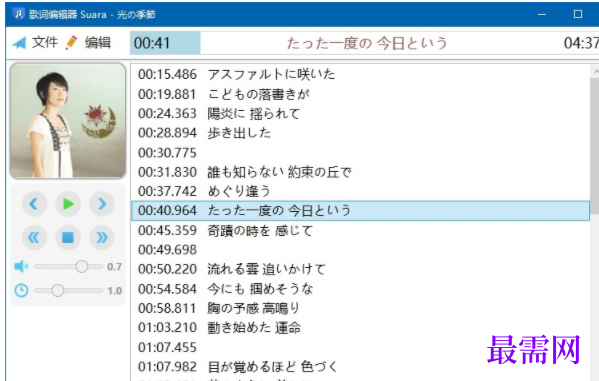
Task: Select the empty line at 00:49.698
Action: coord(360,250)
